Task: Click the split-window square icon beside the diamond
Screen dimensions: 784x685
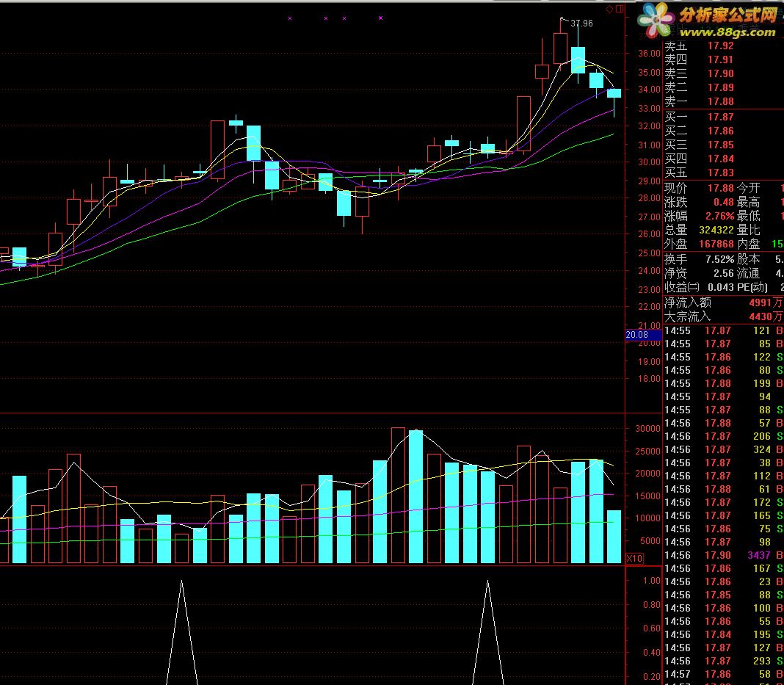Action: click(x=620, y=9)
